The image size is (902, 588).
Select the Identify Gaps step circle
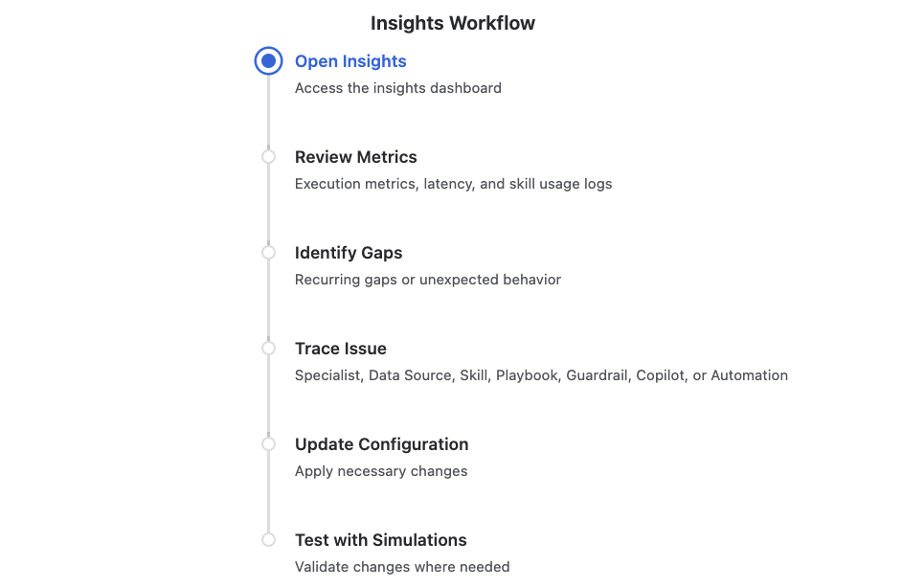pyautogui.click(x=269, y=253)
